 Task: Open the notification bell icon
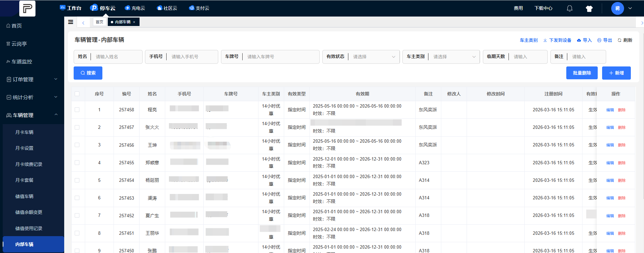[570, 8]
